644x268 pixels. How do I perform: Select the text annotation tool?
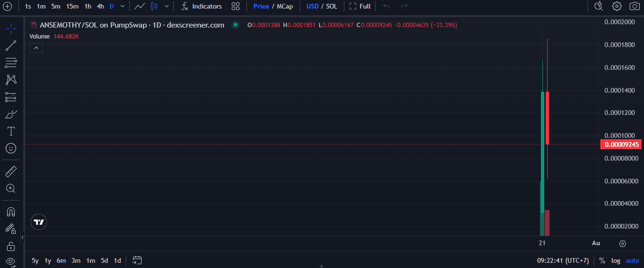pos(10,131)
